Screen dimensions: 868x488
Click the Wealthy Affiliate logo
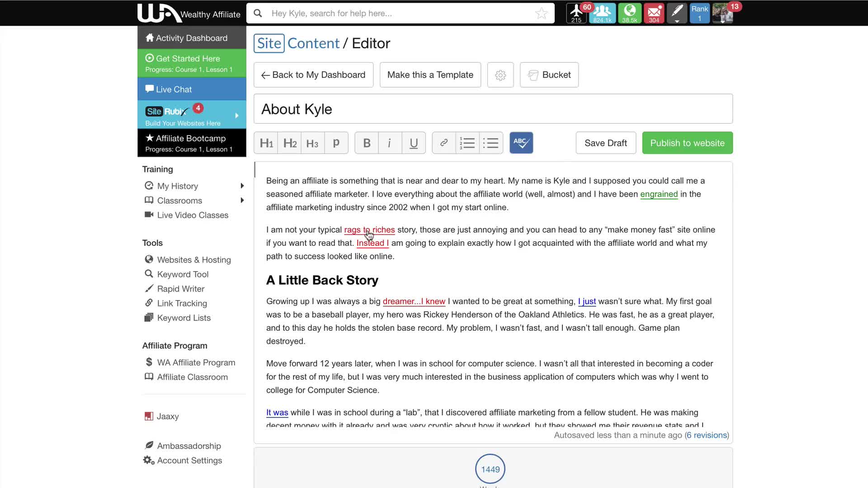[189, 13]
